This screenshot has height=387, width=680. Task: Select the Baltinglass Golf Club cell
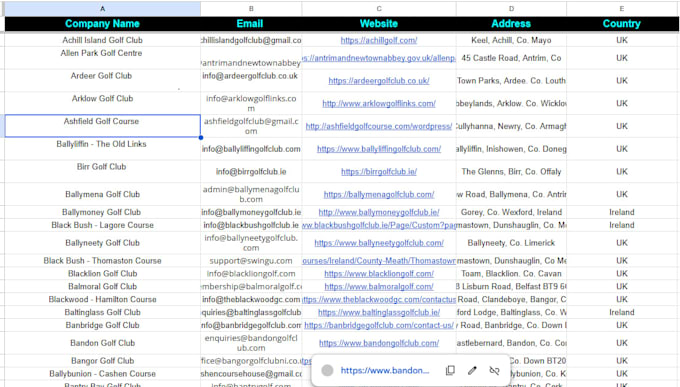click(x=102, y=312)
